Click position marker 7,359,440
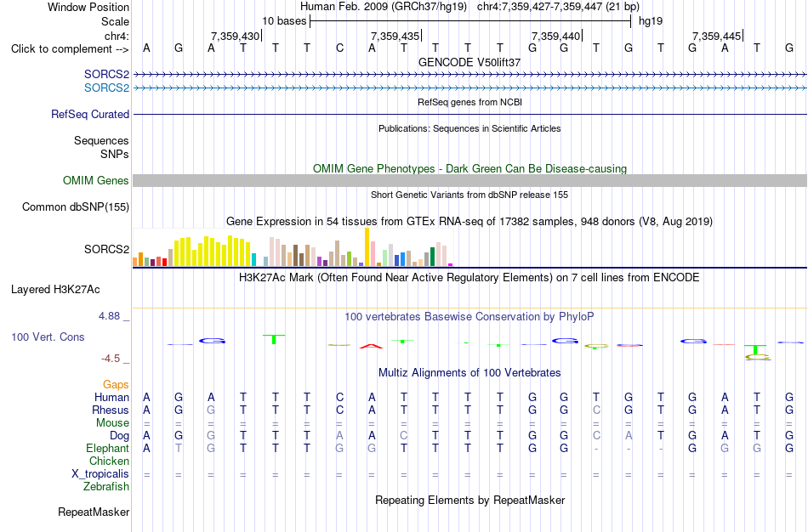Image resolution: width=808 pixels, height=532 pixels. click(556, 36)
